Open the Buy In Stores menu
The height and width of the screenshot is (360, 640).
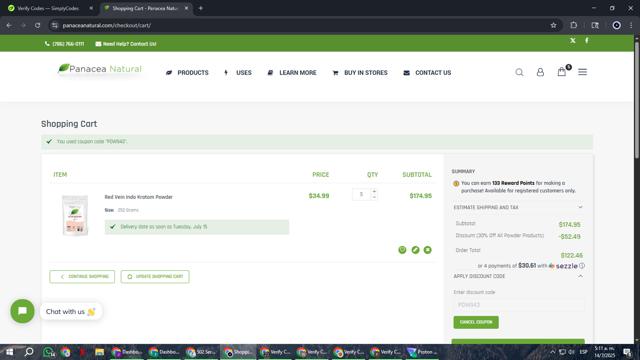360,73
